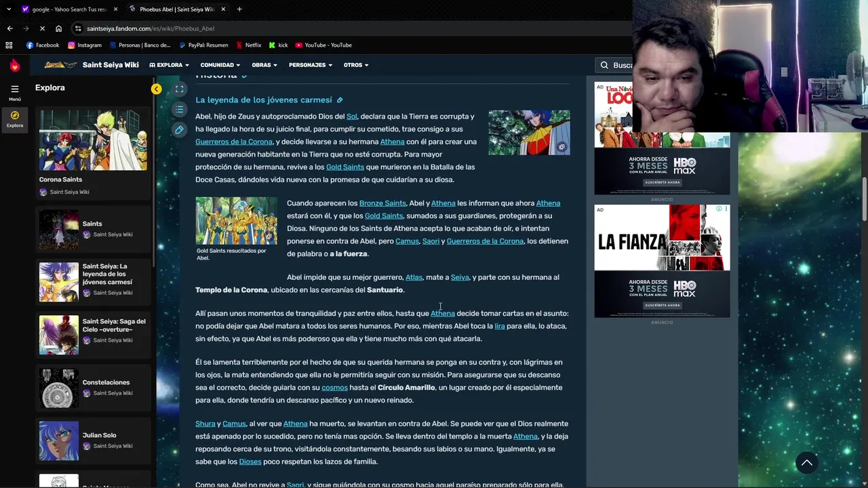This screenshot has height=488, width=868.
Task: Open the apps grid in bookmarks bar
Action: pos(9,45)
